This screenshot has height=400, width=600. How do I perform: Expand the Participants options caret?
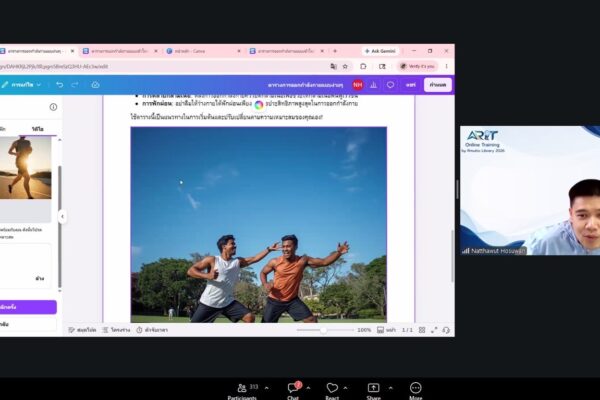266,388
